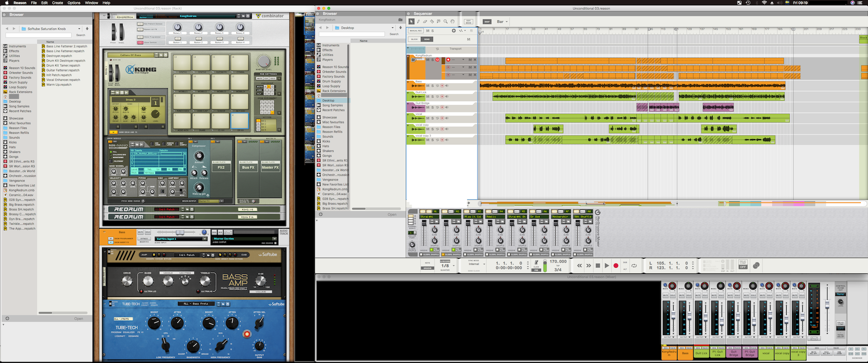This screenshot has height=363, width=868.
Task: Solo the vocal copy 3 track
Action: [432, 140]
